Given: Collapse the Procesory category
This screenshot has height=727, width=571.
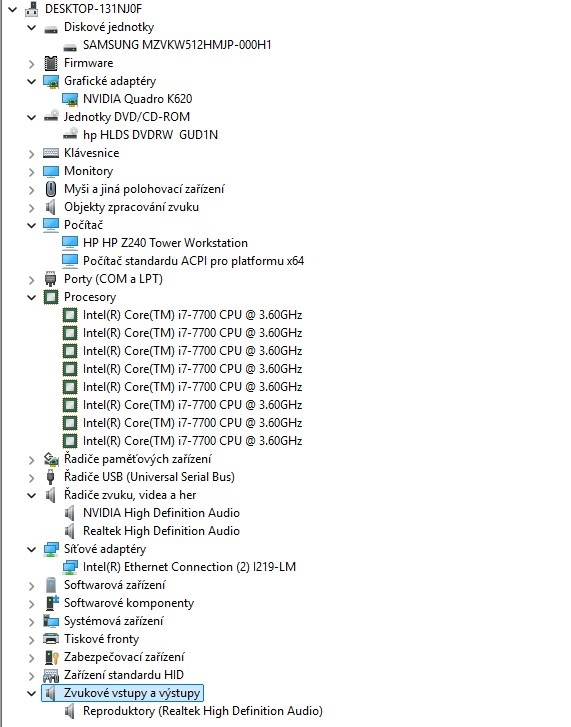Looking at the screenshot, I should [x=31, y=297].
